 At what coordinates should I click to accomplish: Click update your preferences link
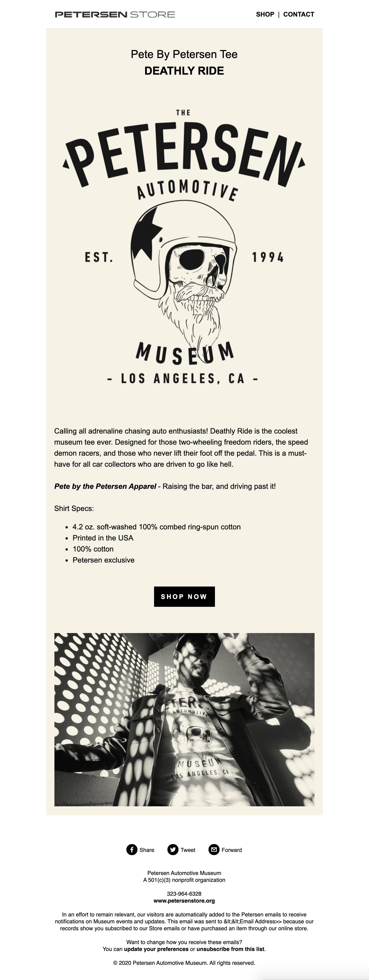(156, 949)
